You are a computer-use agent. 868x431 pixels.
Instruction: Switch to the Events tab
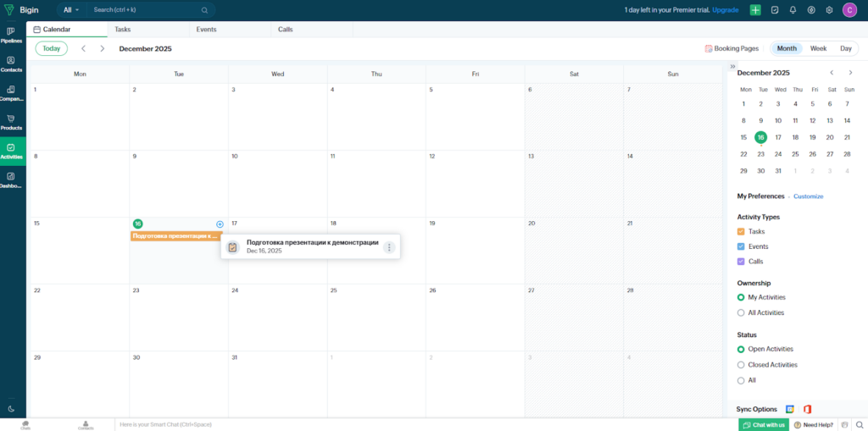pyautogui.click(x=231, y=30)
